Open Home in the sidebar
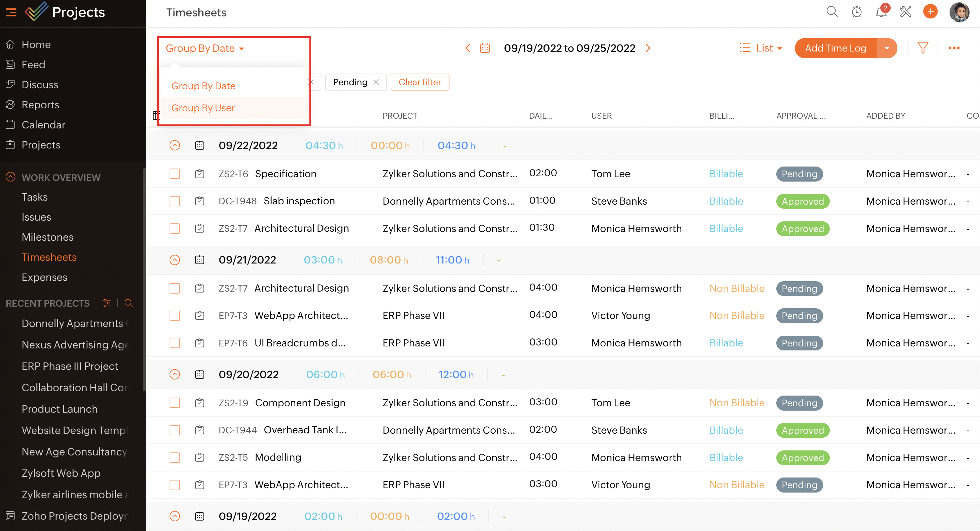Image resolution: width=980 pixels, height=531 pixels. click(36, 44)
